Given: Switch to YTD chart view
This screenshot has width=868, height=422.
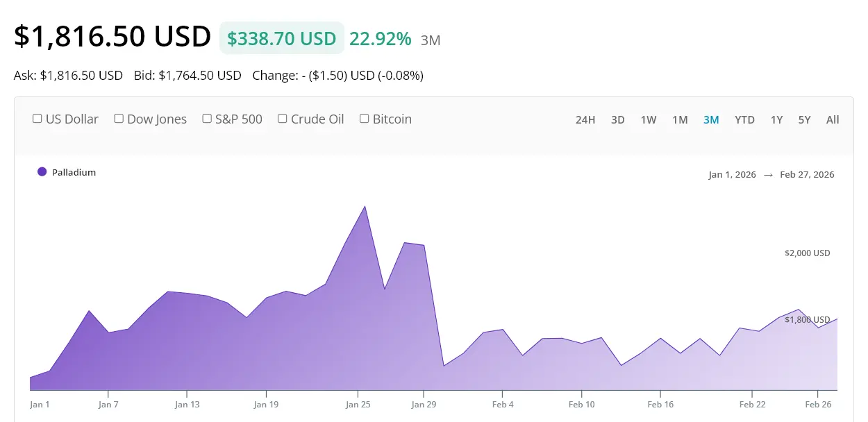Looking at the screenshot, I should click(744, 119).
